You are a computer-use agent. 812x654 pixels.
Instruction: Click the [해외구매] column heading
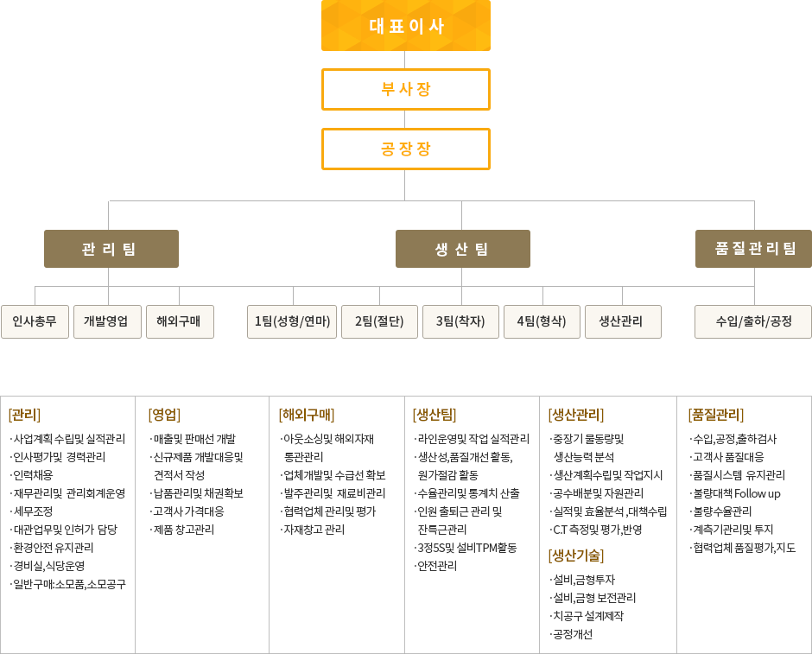[x=307, y=415]
